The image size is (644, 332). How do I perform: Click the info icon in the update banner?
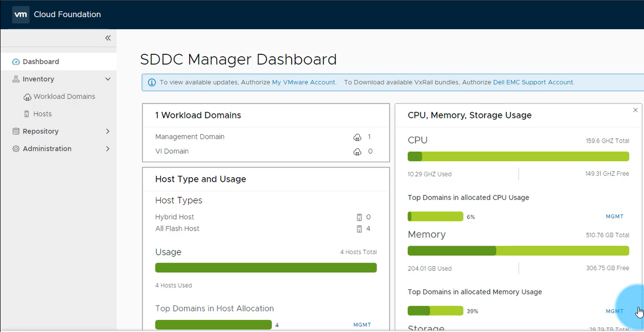152,82
